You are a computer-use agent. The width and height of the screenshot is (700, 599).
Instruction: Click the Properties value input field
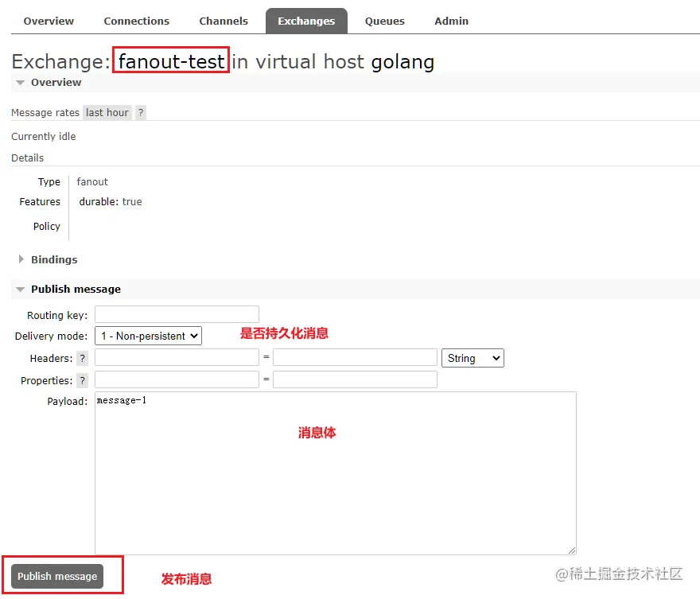click(x=355, y=379)
